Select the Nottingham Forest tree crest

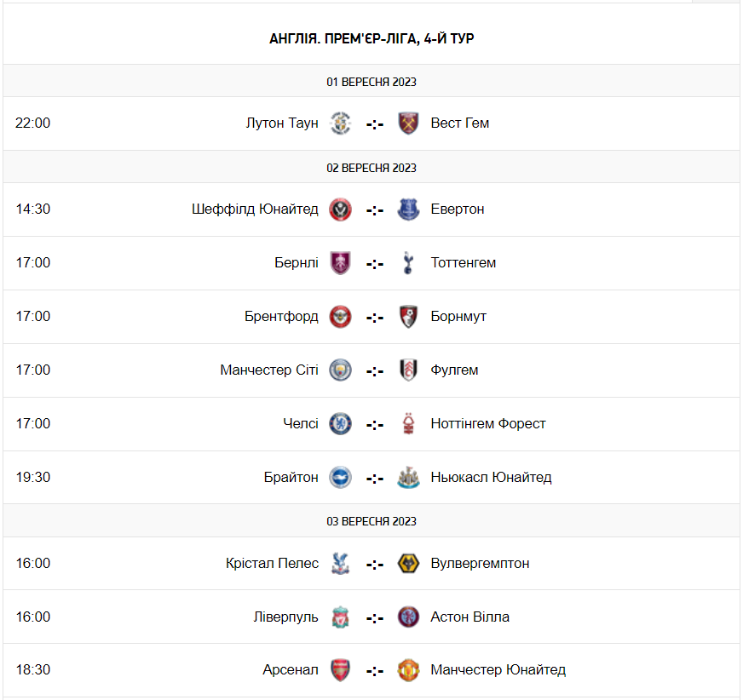tap(408, 423)
